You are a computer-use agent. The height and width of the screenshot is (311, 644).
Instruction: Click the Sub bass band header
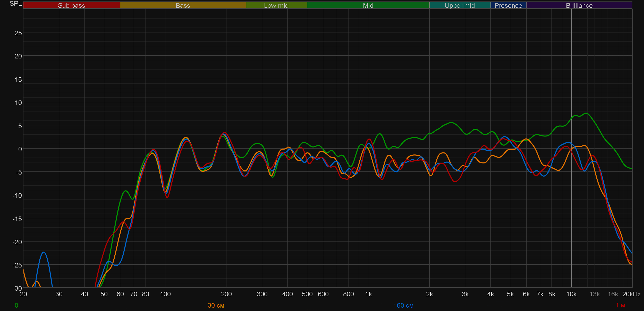[71, 5]
